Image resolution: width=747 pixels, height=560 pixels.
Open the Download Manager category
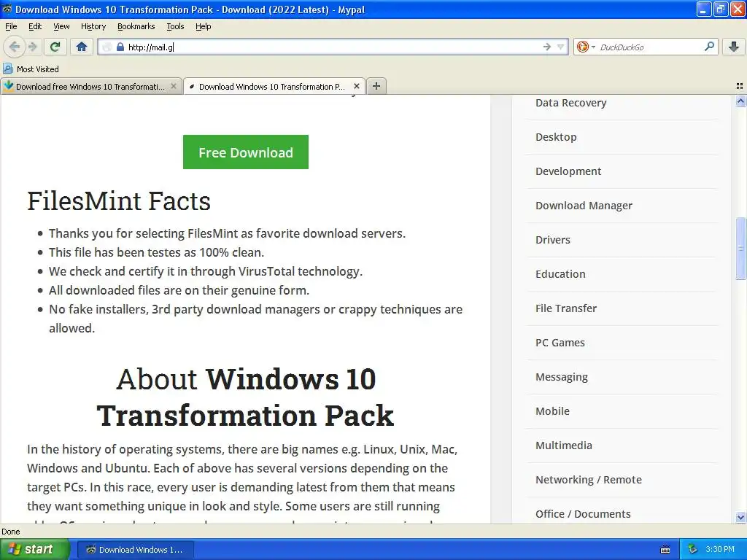(x=584, y=206)
